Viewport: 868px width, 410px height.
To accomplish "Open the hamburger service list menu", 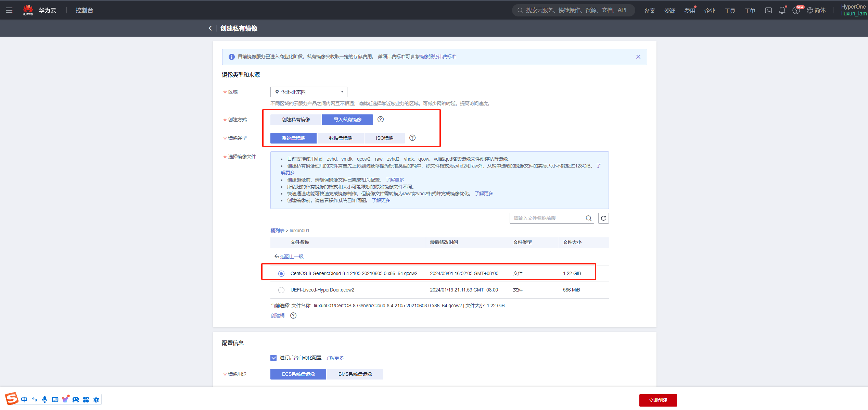I will 9,10.
